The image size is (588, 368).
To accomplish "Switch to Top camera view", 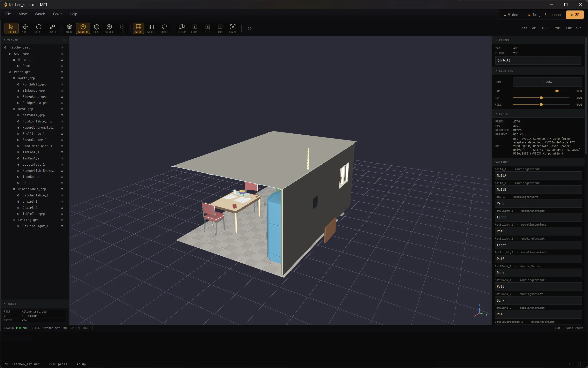I will 220,29.
